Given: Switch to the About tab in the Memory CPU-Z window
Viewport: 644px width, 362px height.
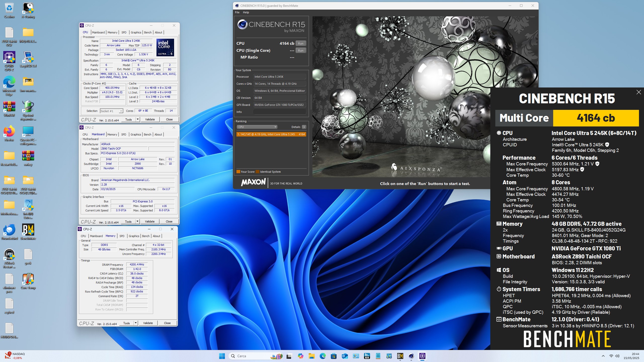Looking at the screenshot, I should (x=156, y=236).
